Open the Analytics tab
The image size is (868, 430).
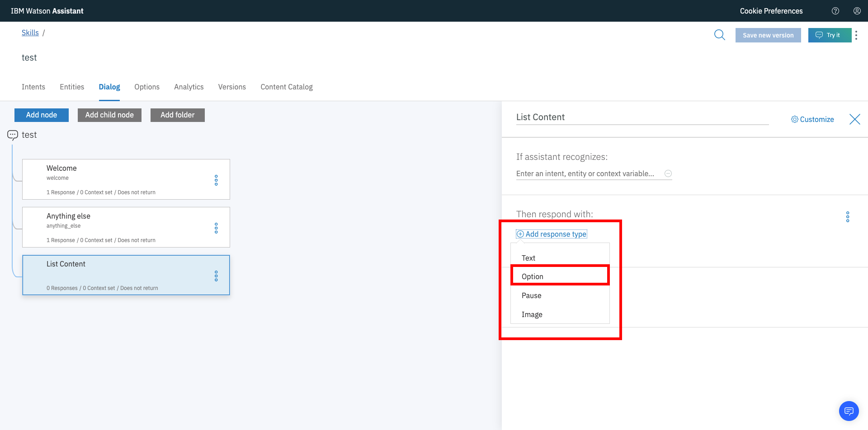189,87
